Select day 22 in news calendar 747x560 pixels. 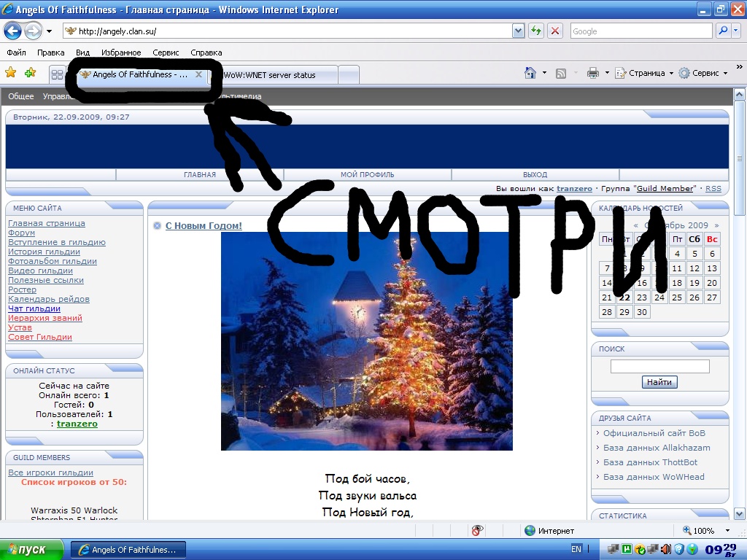(624, 297)
